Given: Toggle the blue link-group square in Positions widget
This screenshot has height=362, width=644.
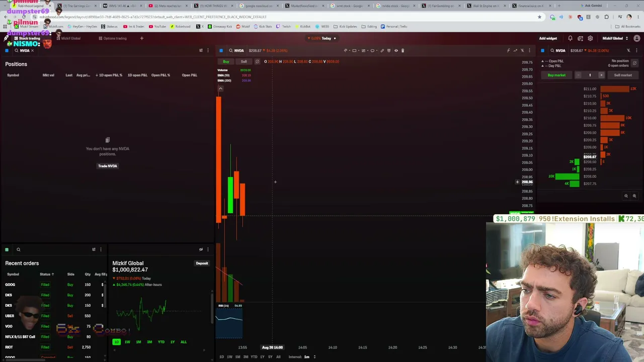Looking at the screenshot, I should [x=7, y=50].
